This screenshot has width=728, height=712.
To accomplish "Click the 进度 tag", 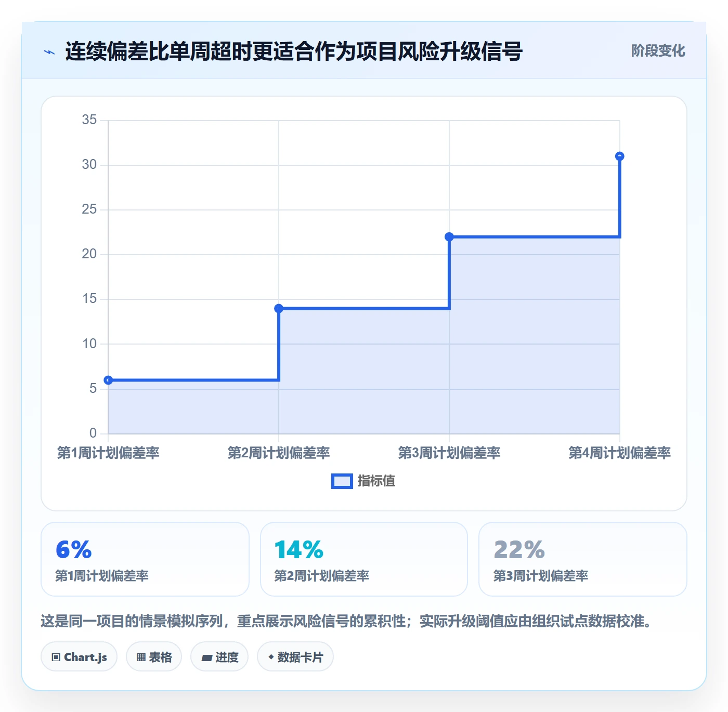I will pyautogui.click(x=219, y=657).
